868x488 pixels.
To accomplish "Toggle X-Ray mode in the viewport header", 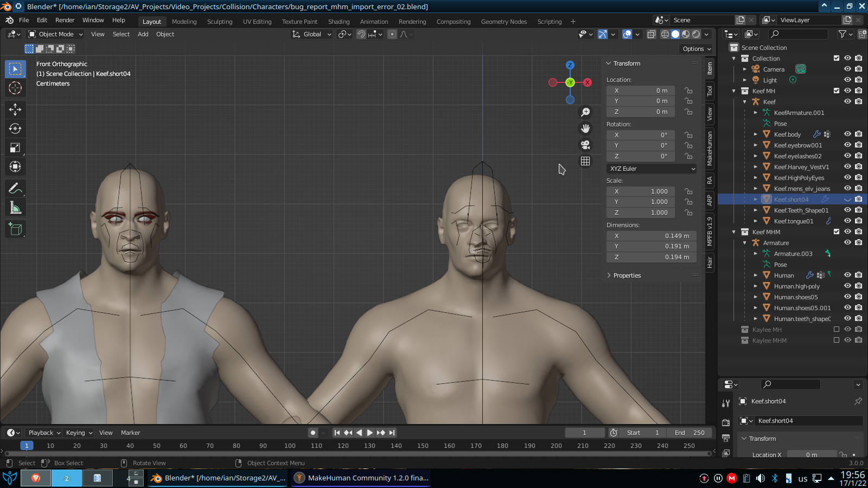I will (651, 34).
